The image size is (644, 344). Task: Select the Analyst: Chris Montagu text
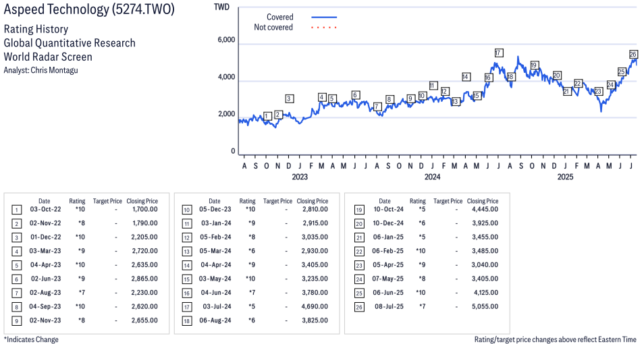coord(41,70)
